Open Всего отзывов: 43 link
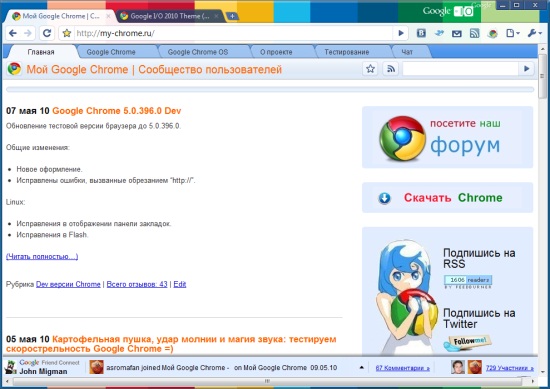Screen dimensions: 550x389 137,284
